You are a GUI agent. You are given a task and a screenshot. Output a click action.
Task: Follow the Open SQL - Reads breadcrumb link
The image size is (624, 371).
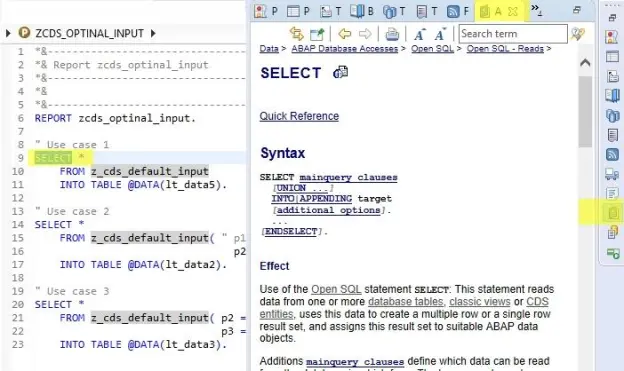tap(505, 49)
